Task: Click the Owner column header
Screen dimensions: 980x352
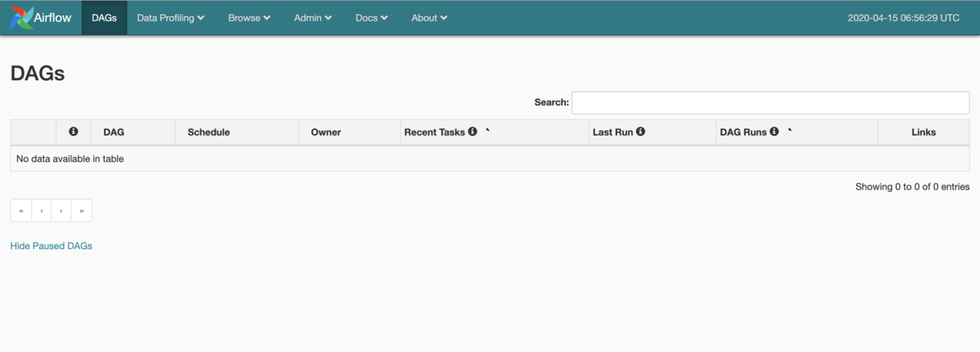Action: point(350,132)
